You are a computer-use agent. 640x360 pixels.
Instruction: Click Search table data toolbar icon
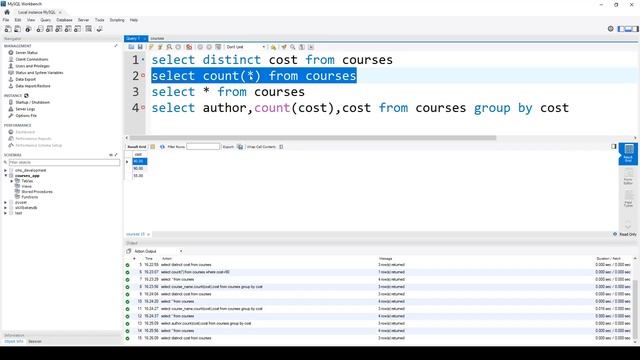click(89, 29)
